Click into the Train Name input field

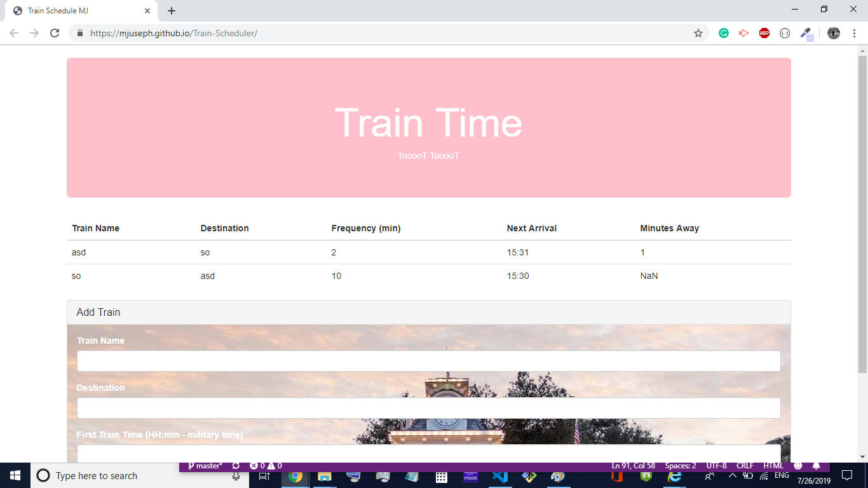point(428,361)
